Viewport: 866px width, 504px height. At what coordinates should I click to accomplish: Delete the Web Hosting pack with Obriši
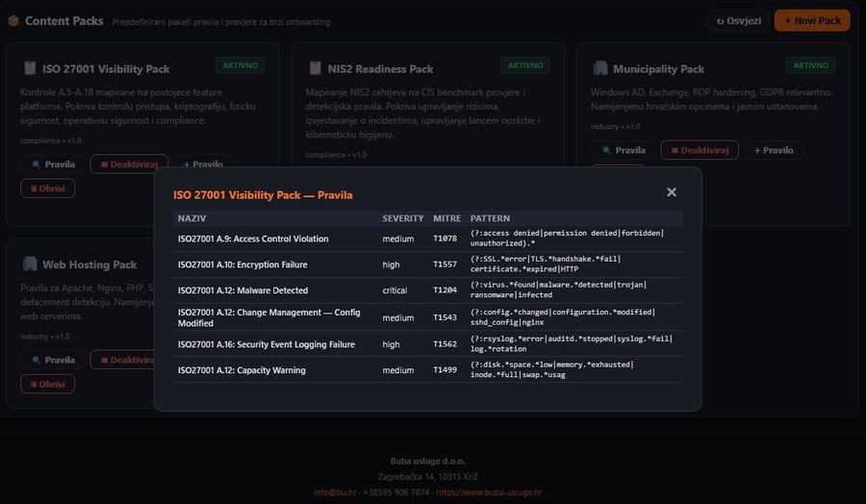coord(47,384)
